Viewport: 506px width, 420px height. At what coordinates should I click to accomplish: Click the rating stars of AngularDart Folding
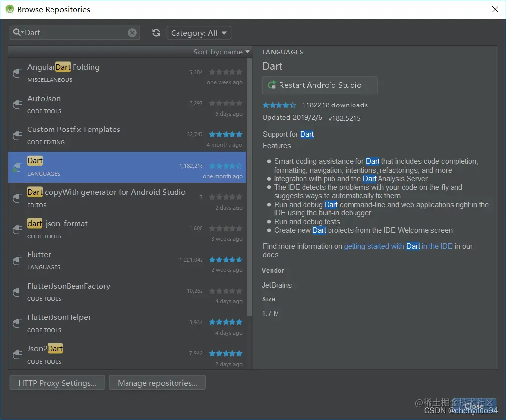pyautogui.click(x=226, y=72)
